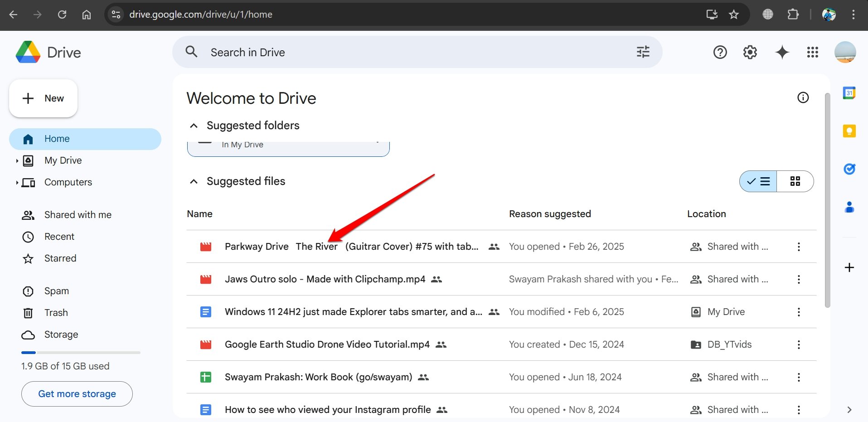Expand Computers tree arrow
This screenshot has width=868, height=422.
(x=17, y=182)
